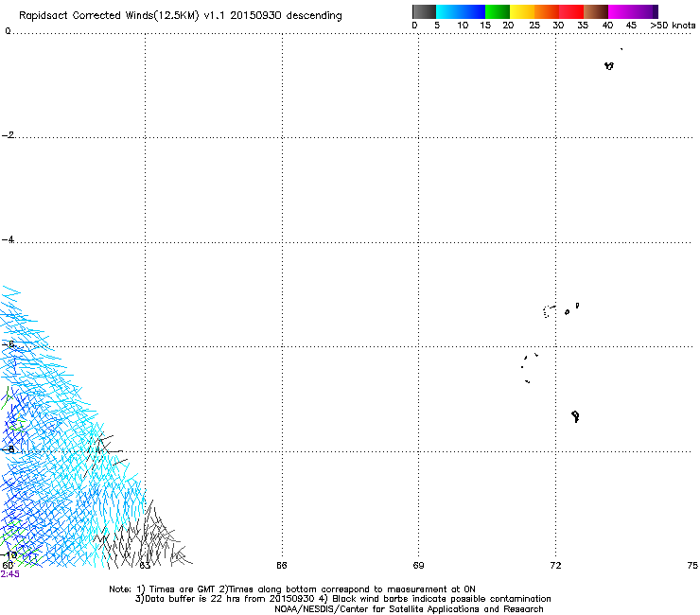The image size is (700, 615).
Task: Click the latitude label '-4'
Action: pos(8,239)
